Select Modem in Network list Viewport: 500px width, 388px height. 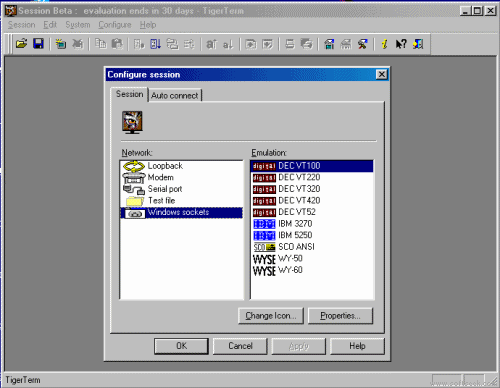[x=181, y=177]
